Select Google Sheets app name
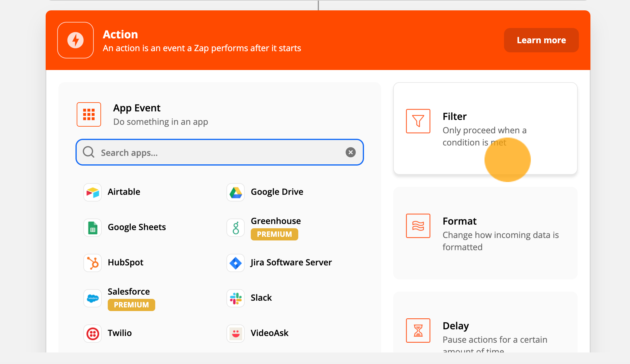 pyautogui.click(x=137, y=227)
